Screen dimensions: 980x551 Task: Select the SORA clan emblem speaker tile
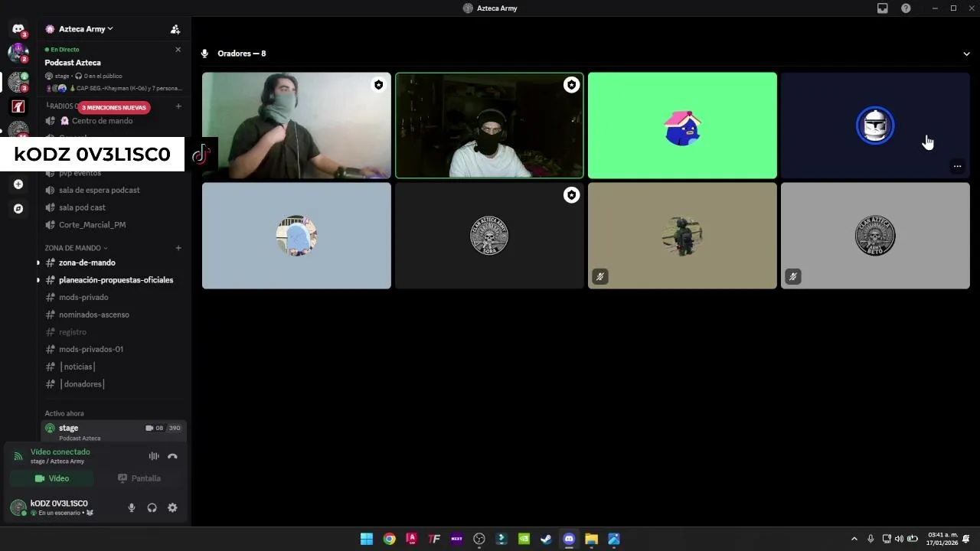point(489,236)
